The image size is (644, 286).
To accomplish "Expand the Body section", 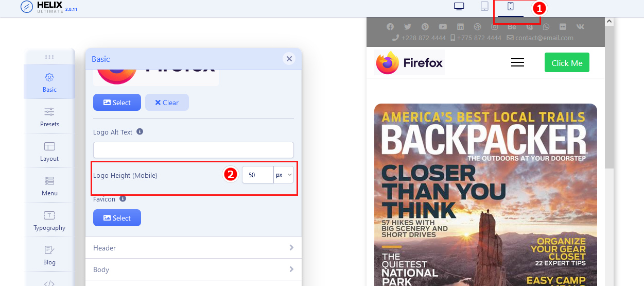I will [x=194, y=270].
